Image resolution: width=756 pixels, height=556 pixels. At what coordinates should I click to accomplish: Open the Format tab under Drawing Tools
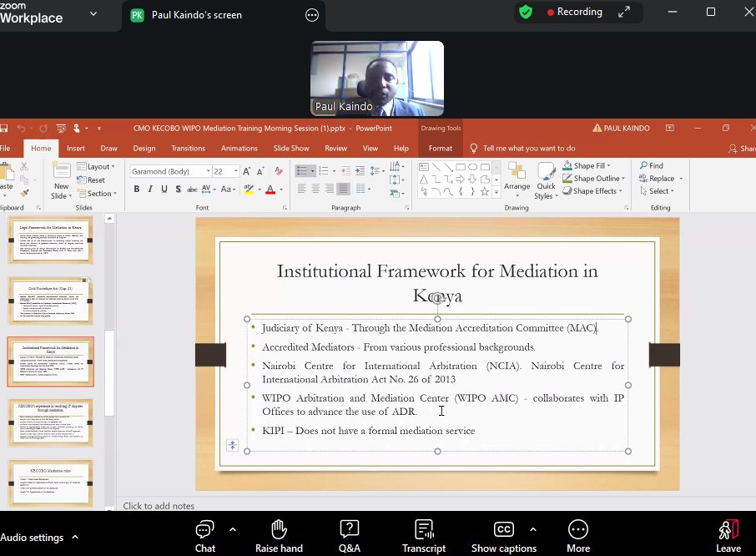pos(441,149)
